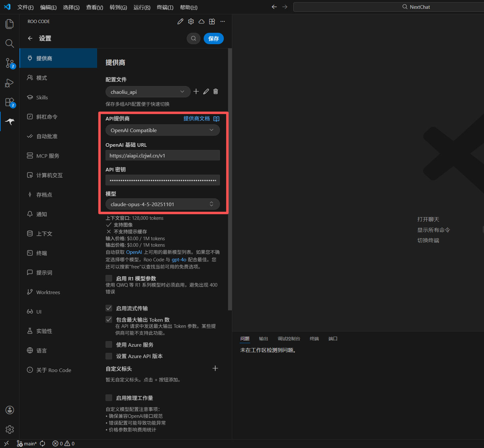Open the 终端 menu in menu bar
This screenshot has width=484, height=448.
[165, 7]
